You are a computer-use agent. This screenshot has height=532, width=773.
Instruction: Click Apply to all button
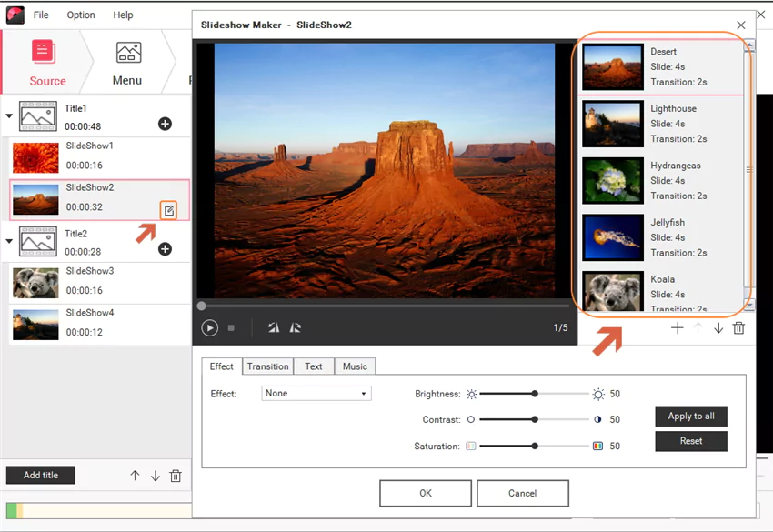[690, 416]
